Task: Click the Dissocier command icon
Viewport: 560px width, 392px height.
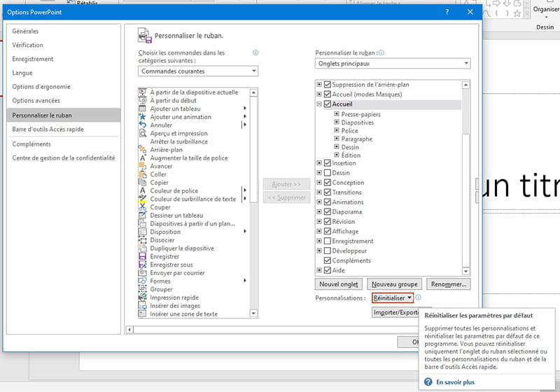Action: coord(142,240)
